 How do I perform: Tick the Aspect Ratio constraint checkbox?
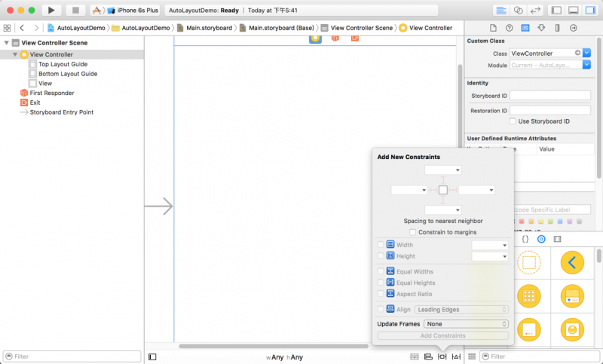381,294
